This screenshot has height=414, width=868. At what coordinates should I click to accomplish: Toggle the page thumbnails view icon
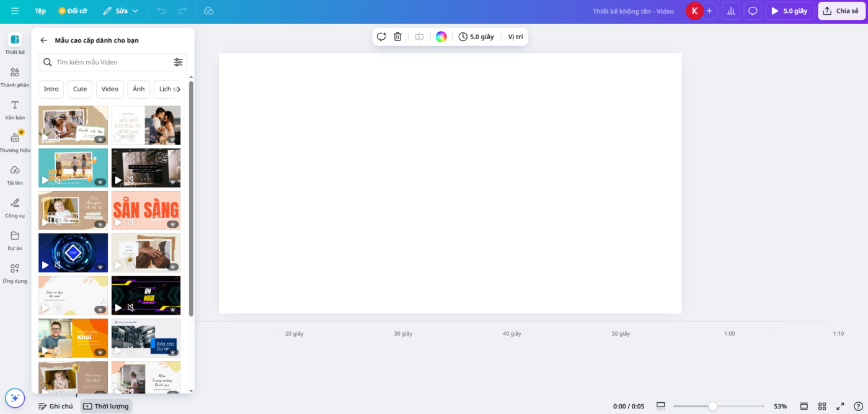(804, 406)
